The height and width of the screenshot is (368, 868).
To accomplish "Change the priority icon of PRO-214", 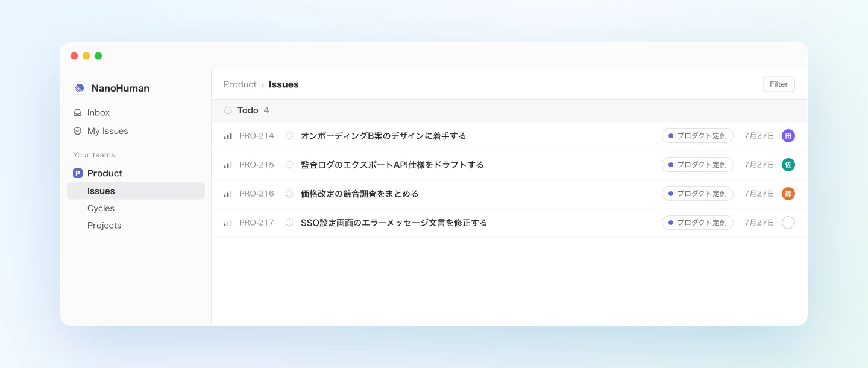I will point(228,136).
